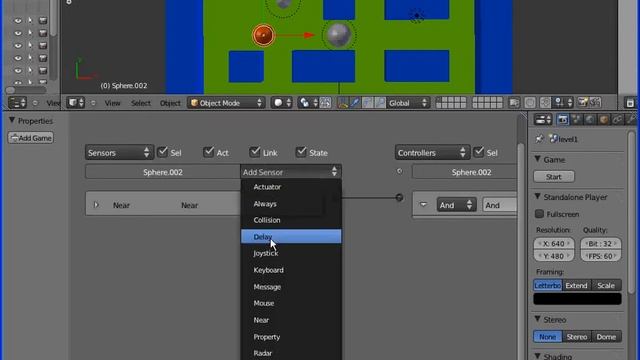The height and width of the screenshot is (360, 640).
Task: Open the Global orientation dropdown
Action: [x=408, y=103]
